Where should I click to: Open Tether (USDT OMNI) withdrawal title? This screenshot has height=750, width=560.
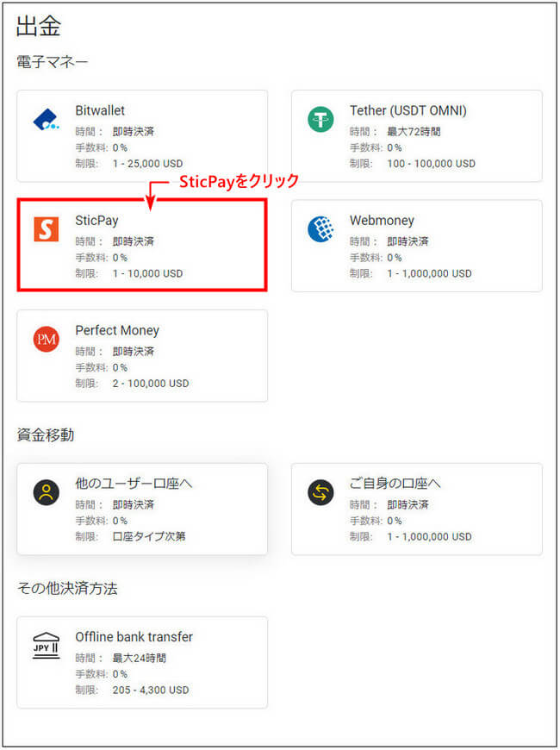(x=408, y=110)
